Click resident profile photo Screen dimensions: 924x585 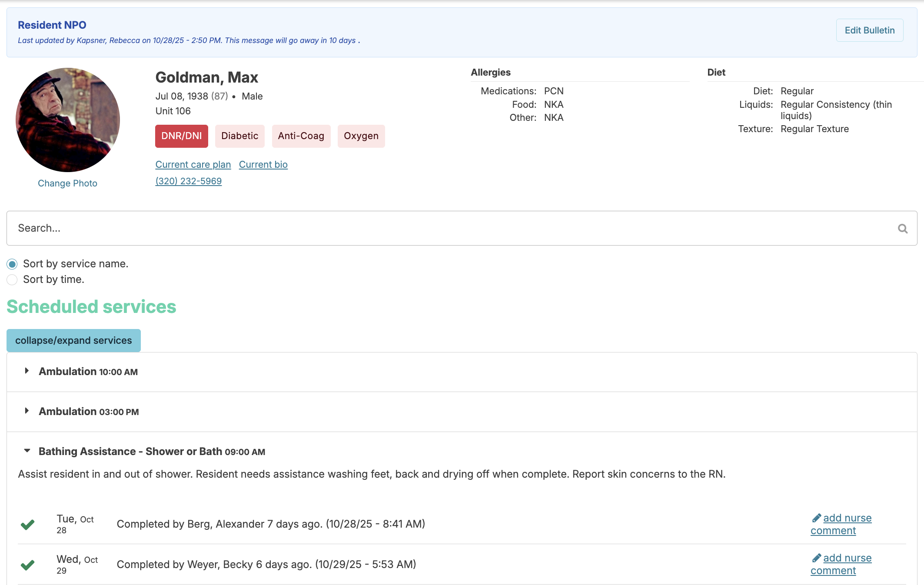click(68, 120)
